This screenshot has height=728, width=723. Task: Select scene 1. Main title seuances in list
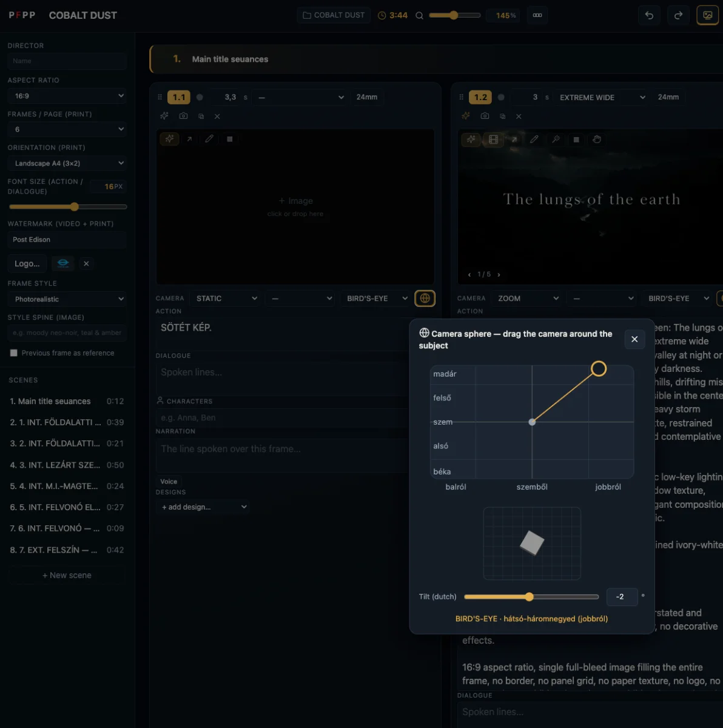(67, 401)
